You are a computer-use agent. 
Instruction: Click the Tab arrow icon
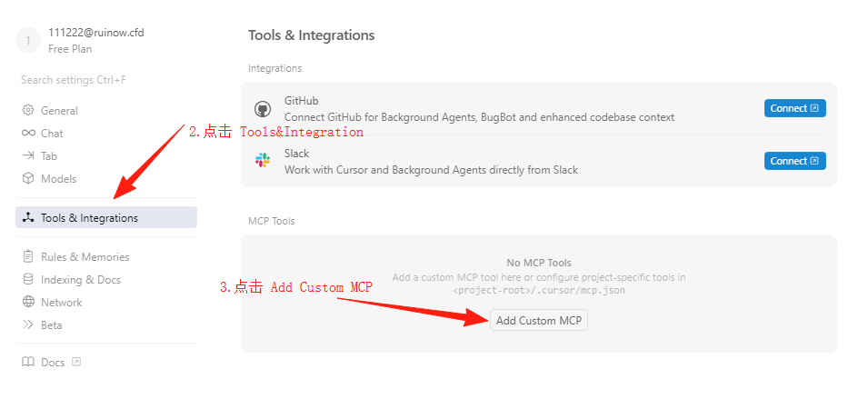[27, 155]
